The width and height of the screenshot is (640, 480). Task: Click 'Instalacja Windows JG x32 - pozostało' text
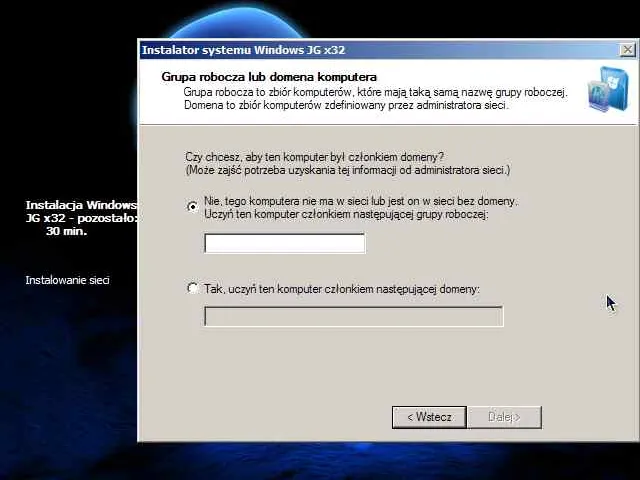coord(82,211)
